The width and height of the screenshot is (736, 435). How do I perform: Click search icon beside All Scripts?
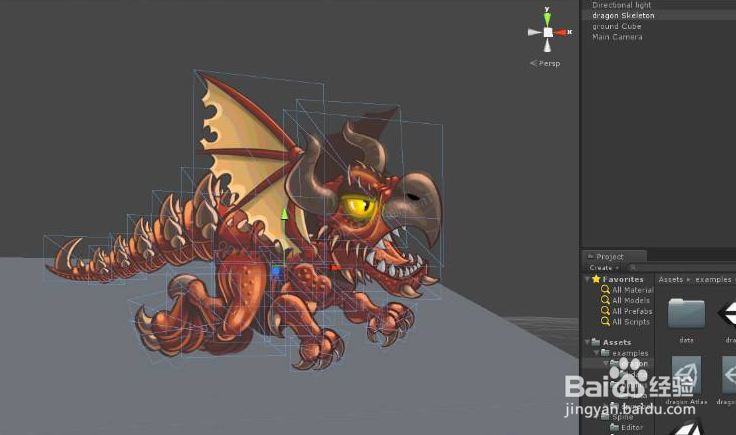click(606, 322)
